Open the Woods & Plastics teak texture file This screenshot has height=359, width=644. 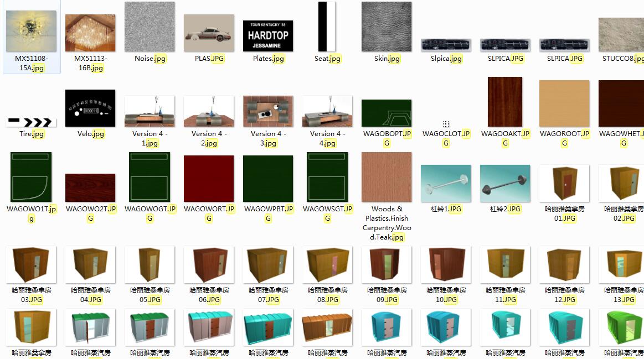coord(386,177)
